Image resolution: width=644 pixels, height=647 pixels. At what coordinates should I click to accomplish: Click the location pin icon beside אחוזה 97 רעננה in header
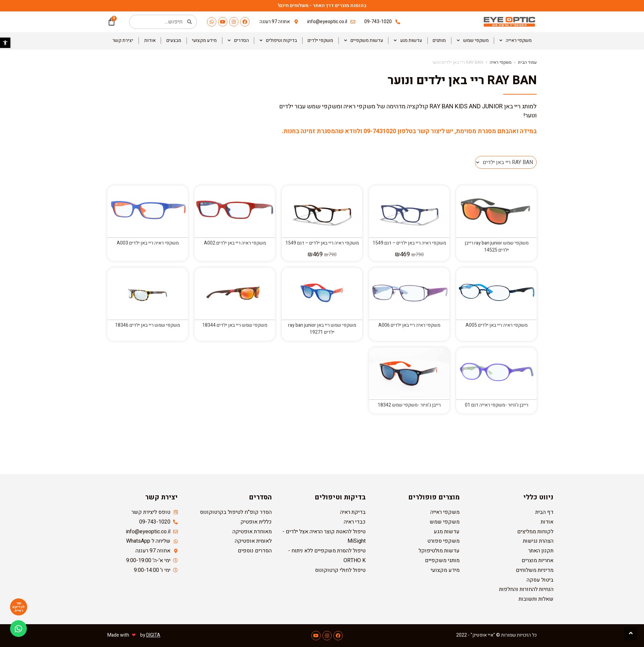(x=296, y=22)
